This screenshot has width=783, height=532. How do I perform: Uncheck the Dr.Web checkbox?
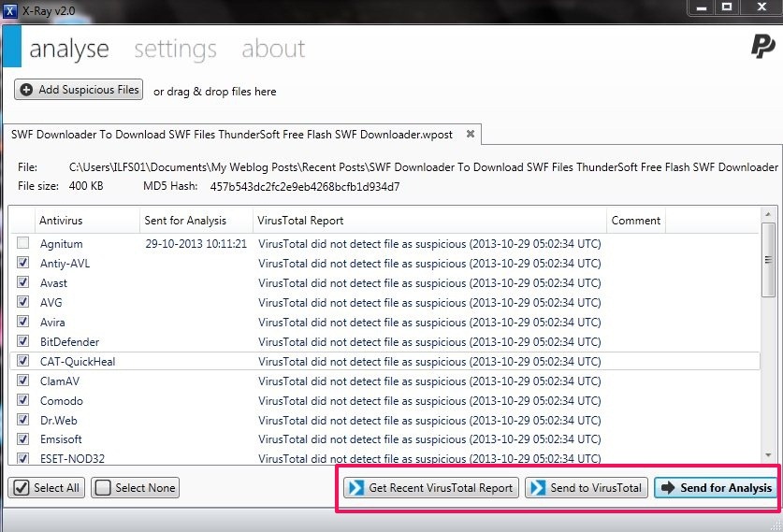(x=23, y=419)
